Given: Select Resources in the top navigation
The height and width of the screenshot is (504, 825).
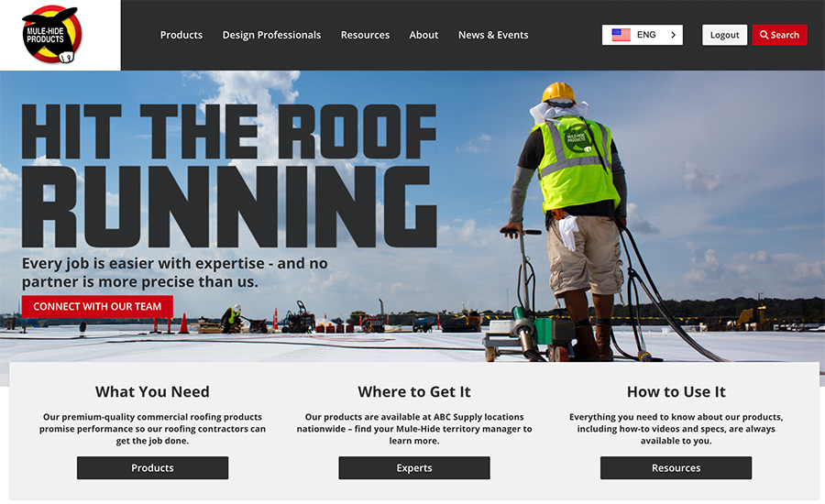Looking at the screenshot, I should 365,35.
